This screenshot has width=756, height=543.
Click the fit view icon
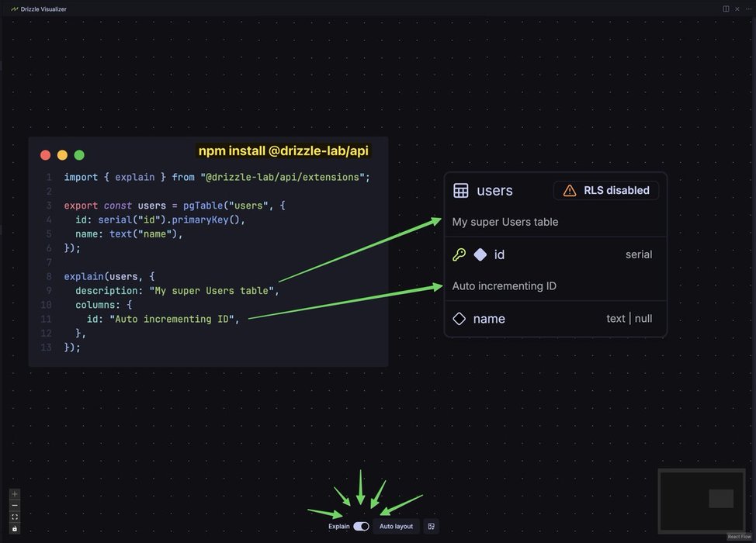(x=15, y=517)
